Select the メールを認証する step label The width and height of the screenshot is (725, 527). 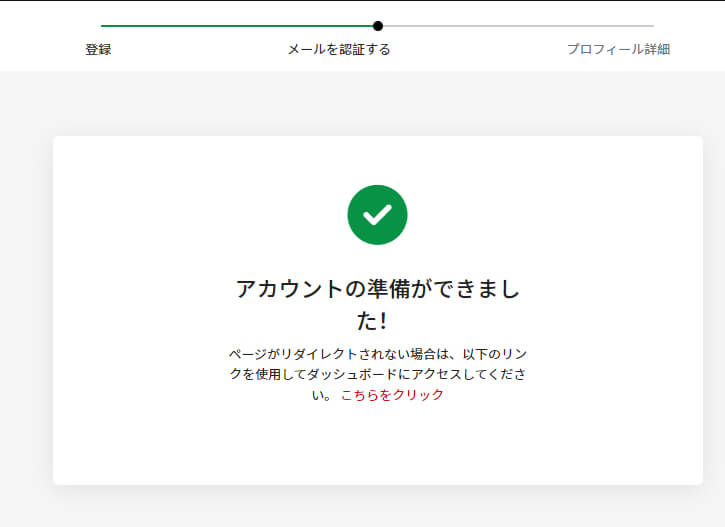pyautogui.click(x=339, y=49)
